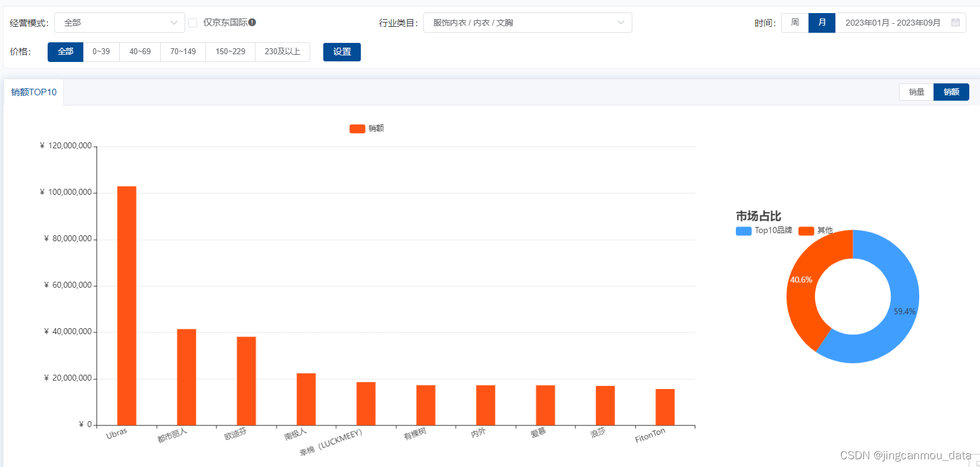
Task: Click the 设置 button
Action: pyautogui.click(x=342, y=52)
